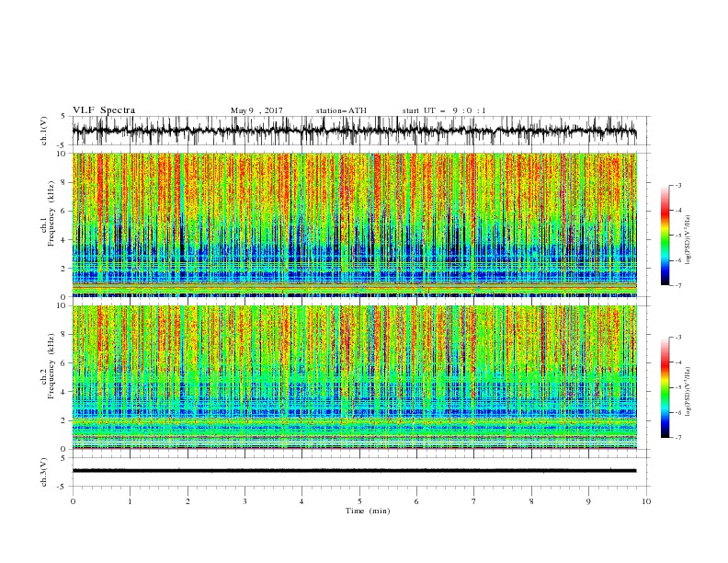The width and height of the screenshot is (728, 563).
Task: Click the "8" kHz tick of ch.1 spectrogram
Action: [64, 182]
